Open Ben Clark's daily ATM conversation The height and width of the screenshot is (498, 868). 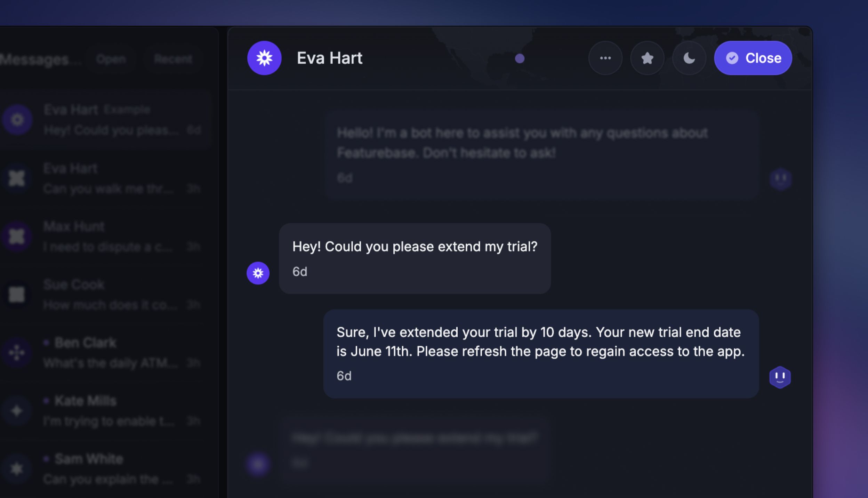(x=104, y=353)
